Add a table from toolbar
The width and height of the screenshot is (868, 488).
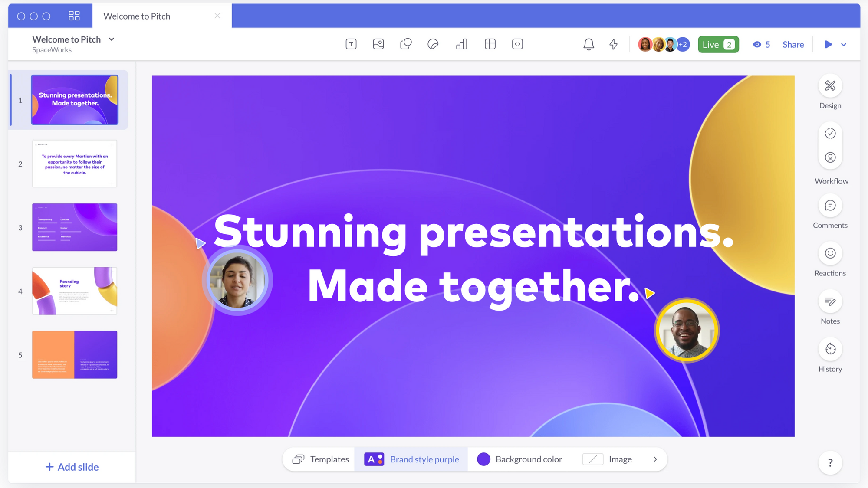[x=490, y=44]
